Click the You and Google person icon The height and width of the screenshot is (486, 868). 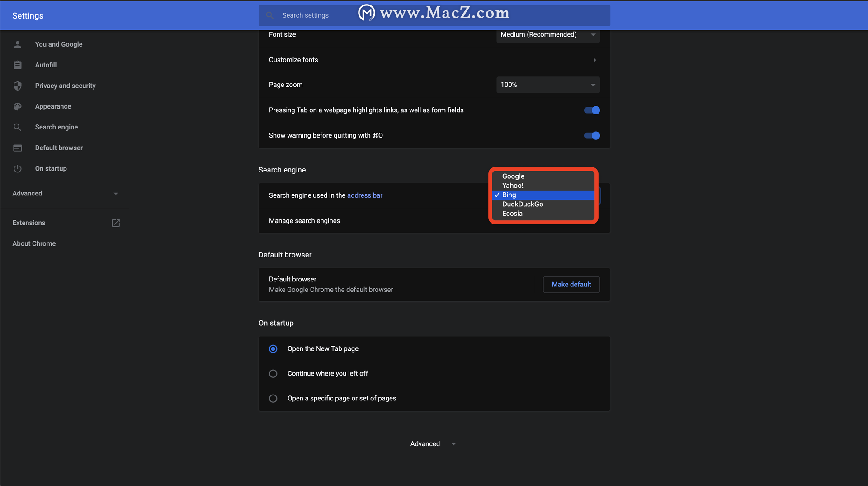18,44
